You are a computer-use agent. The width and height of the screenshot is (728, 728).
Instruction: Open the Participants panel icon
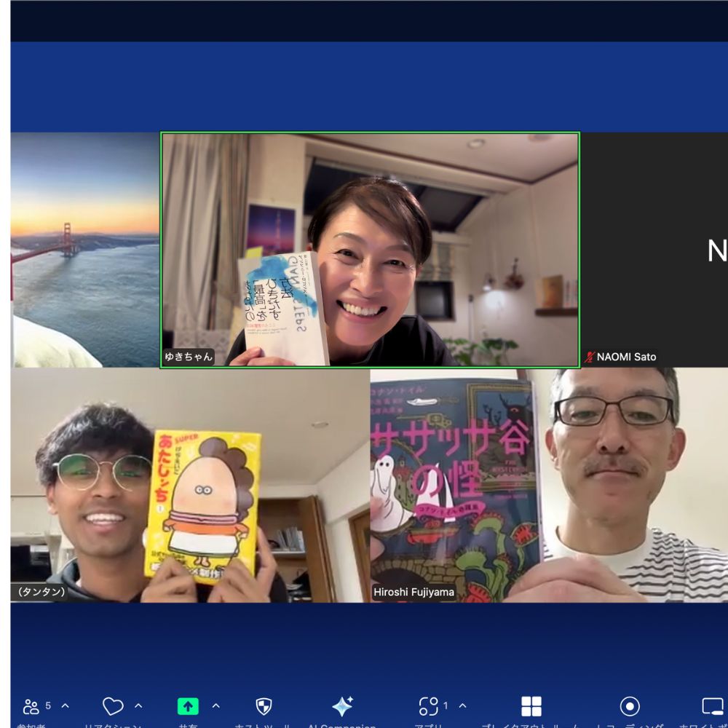click(31, 706)
